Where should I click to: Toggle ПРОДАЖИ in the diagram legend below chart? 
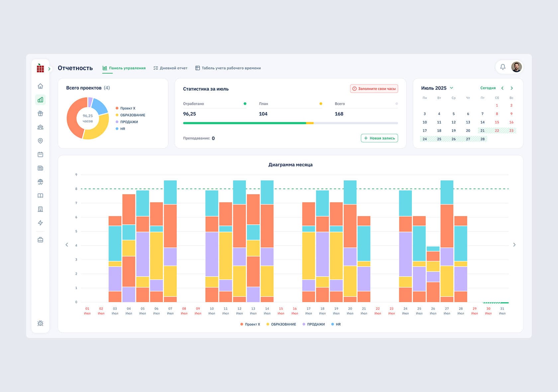click(314, 324)
